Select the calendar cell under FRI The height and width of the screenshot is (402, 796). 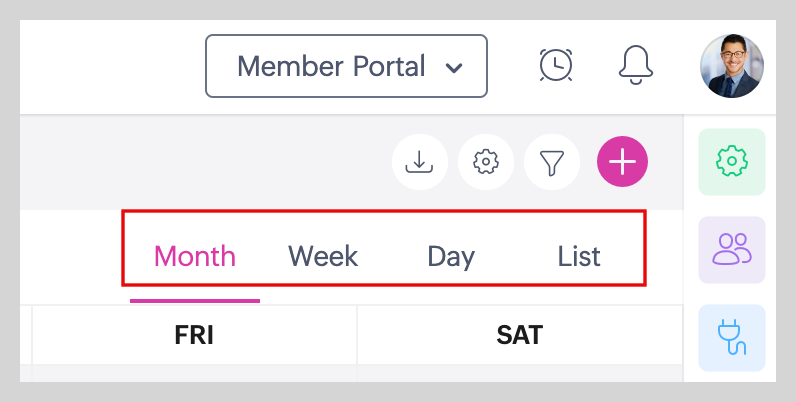195,372
